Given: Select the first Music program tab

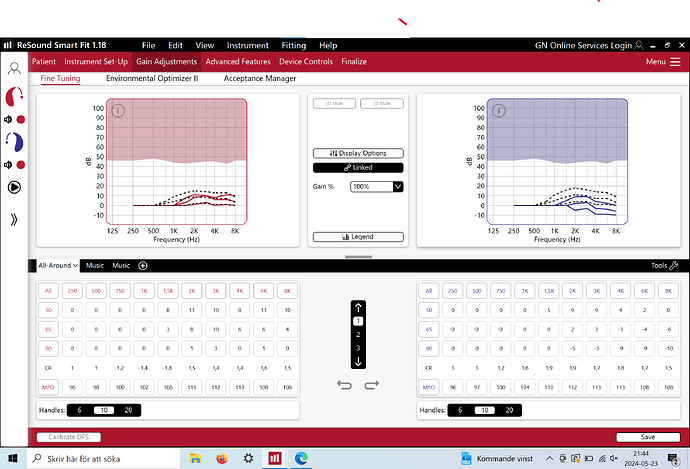Looking at the screenshot, I should click(x=95, y=265).
